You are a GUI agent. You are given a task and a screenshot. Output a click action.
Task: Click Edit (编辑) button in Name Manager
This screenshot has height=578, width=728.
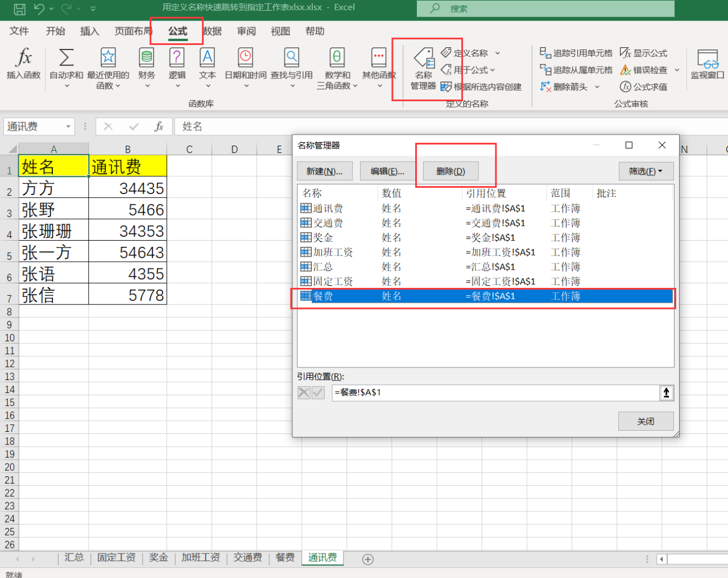click(387, 171)
